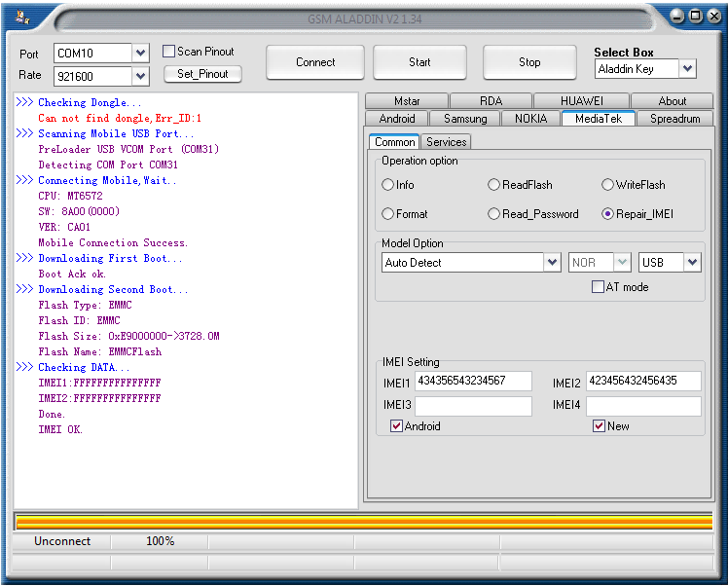Open the Port COM10 dropdown

pos(140,53)
